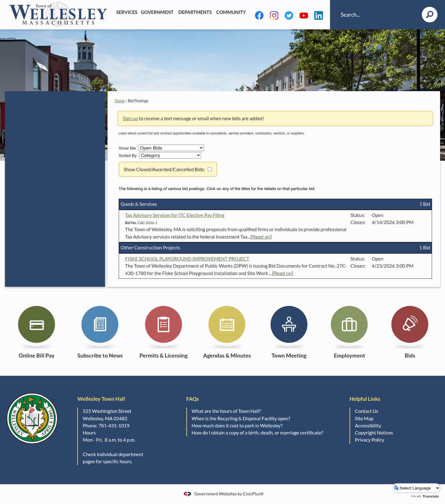445x504 pixels.
Task: Open Fiske School Playground project link
Action: click(187, 259)
